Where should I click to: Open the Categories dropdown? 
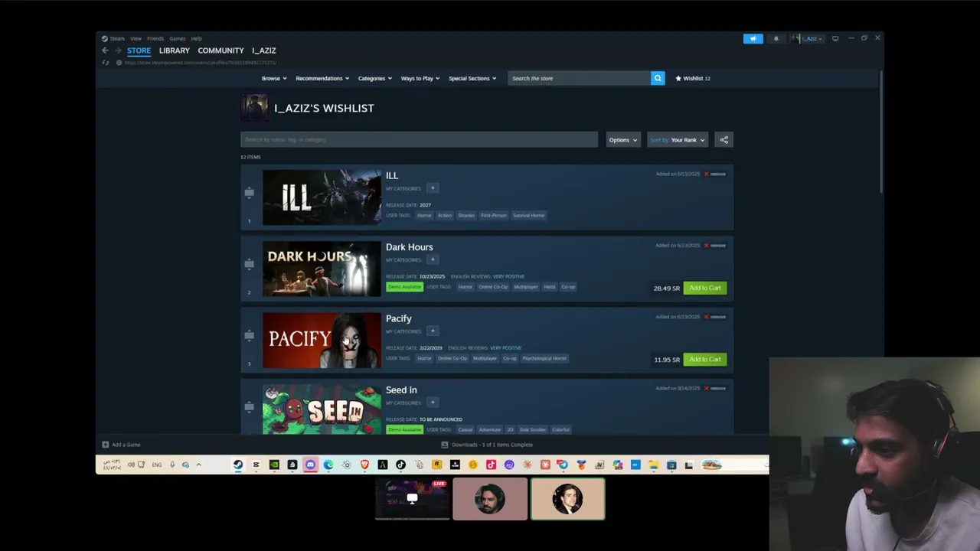pyautogui.click(x=375, y=78)
